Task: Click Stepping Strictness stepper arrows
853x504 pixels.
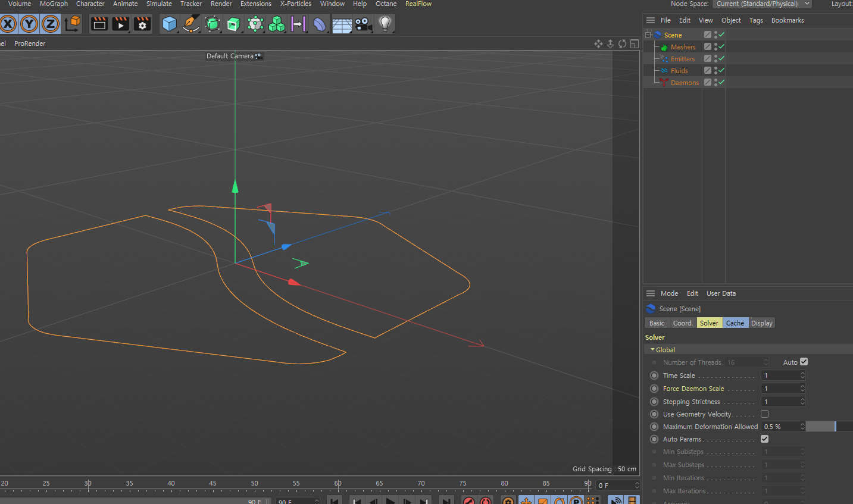Action: tap(802, 402)
